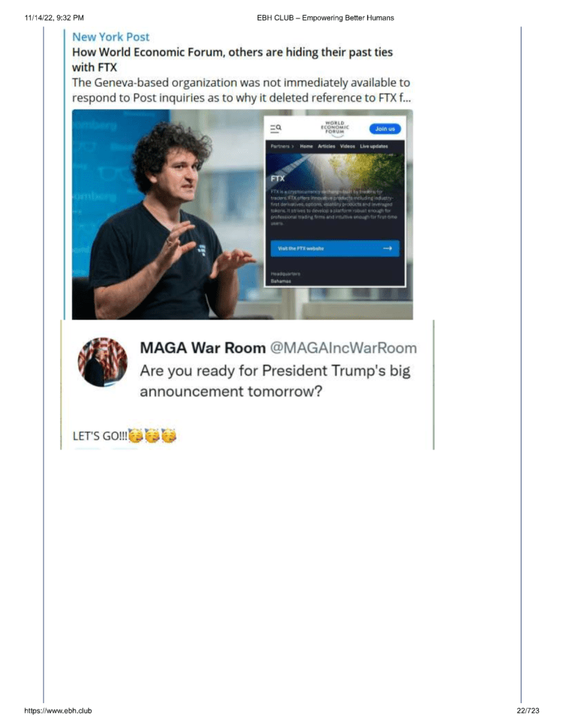Screen dimensions: 563x728
Task: Click the first party-face emoji after LET'S GO
Action: pyautogui.click(x=136, y=436)
